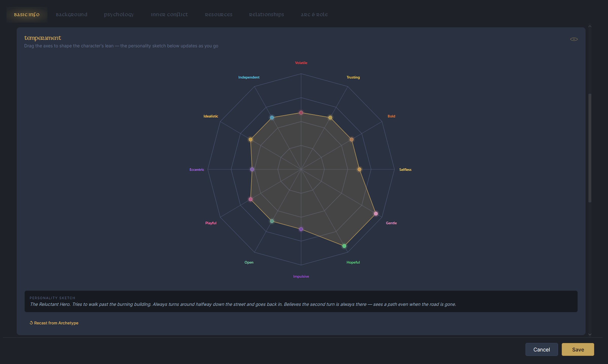Click the Personality Sketch text box
The image size is (608, 364).
[301, 301]
